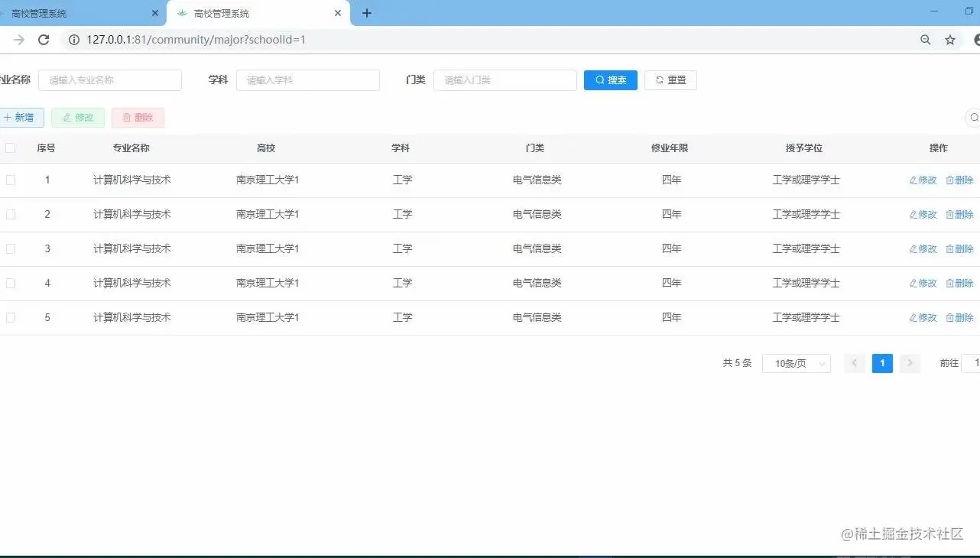Restore the browser window with title bar button
Viewport: 980px width, 558px height.
coord(969,11)
